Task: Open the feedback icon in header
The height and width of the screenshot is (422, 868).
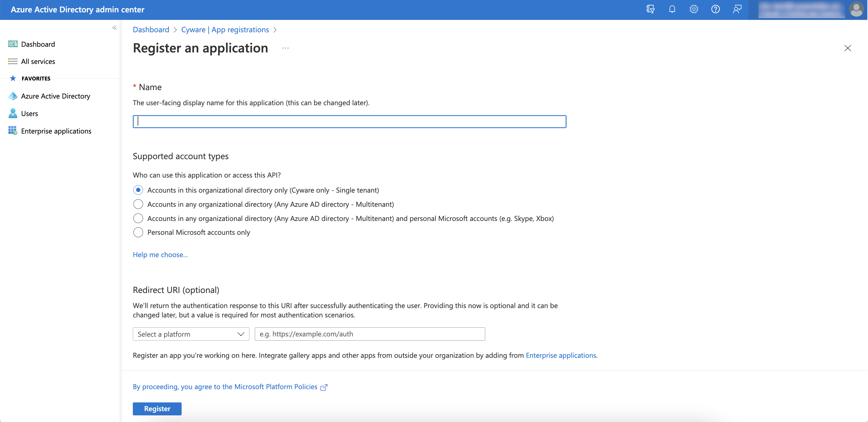Action: [737, 9]
